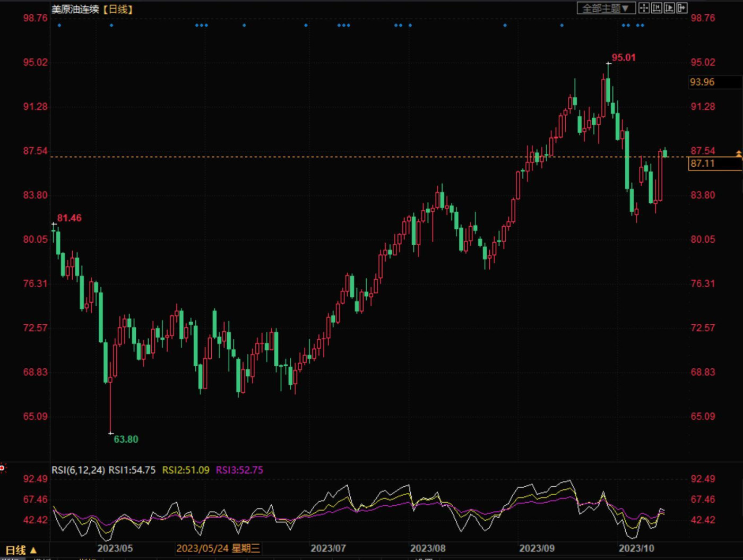Image resolution: width=743 pixels, height=560 pixels.
Task: Click the 63.80 low price marker
Action: tap(126, 439)
